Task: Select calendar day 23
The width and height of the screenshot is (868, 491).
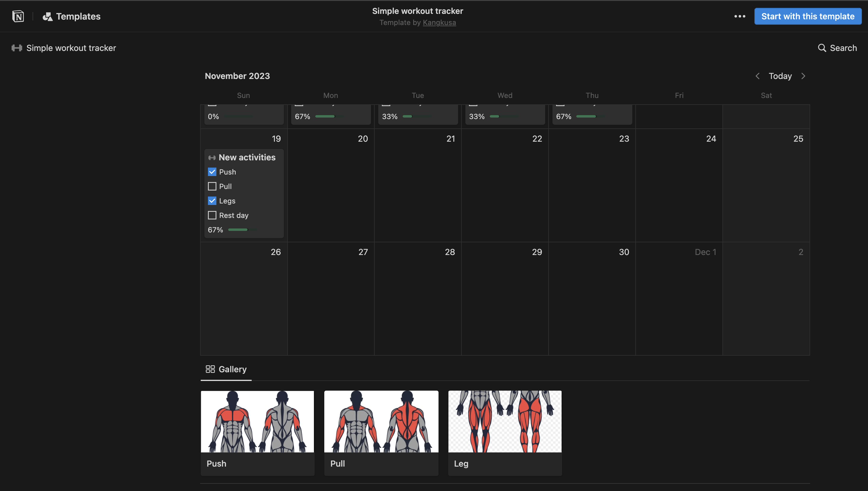Action: 624,139
